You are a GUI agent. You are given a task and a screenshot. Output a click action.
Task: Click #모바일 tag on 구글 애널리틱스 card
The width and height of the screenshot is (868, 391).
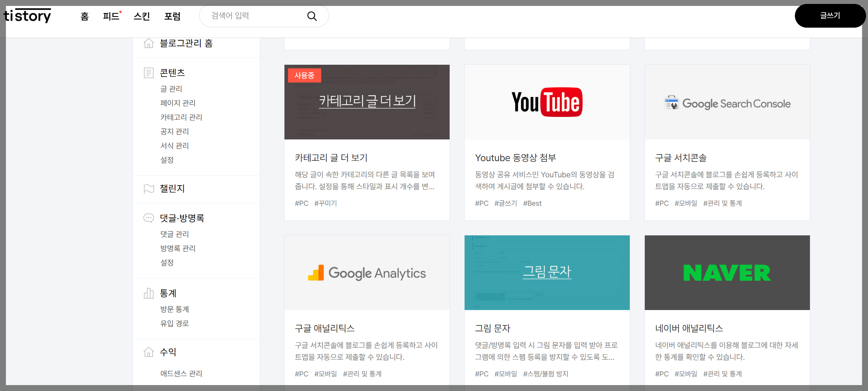pyautogui.click(x=326, y=374)
